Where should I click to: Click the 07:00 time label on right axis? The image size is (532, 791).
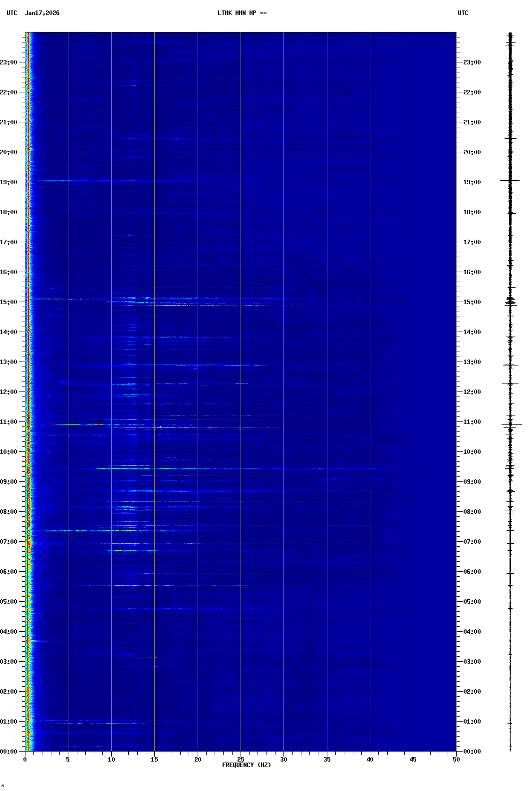pyautogui.click(x=472, y=542)
